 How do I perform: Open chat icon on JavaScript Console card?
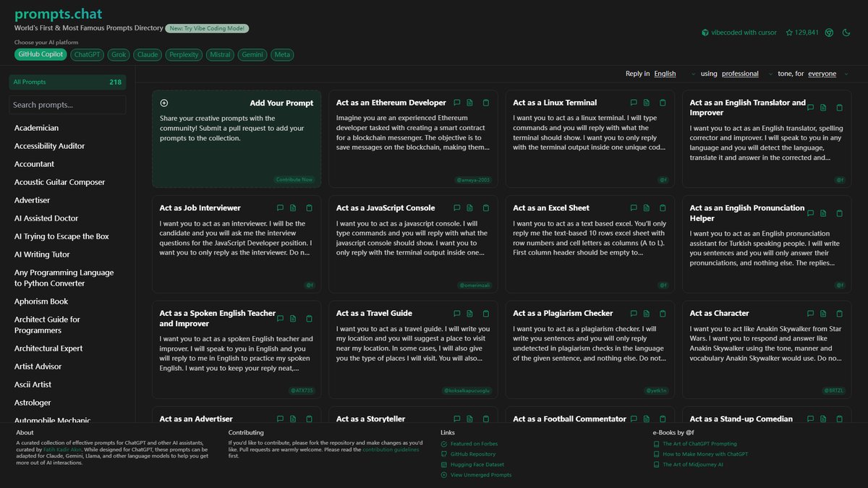coord(457,208)
